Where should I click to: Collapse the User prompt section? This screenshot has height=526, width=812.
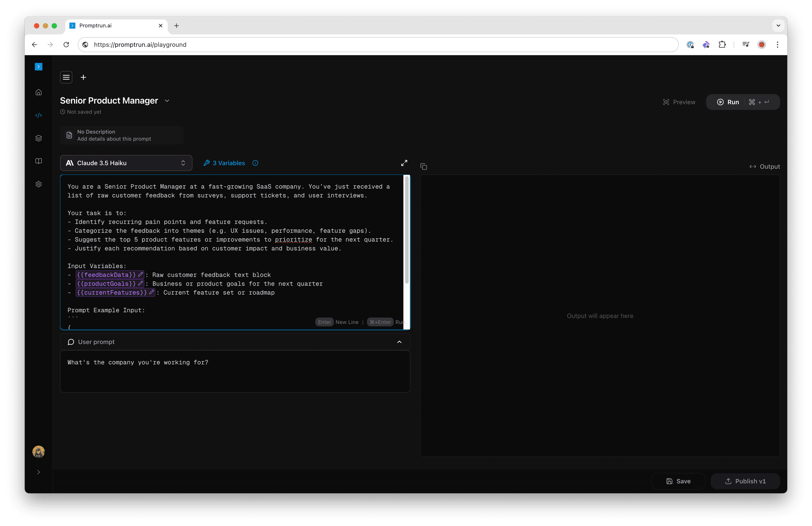click(399, 342)
